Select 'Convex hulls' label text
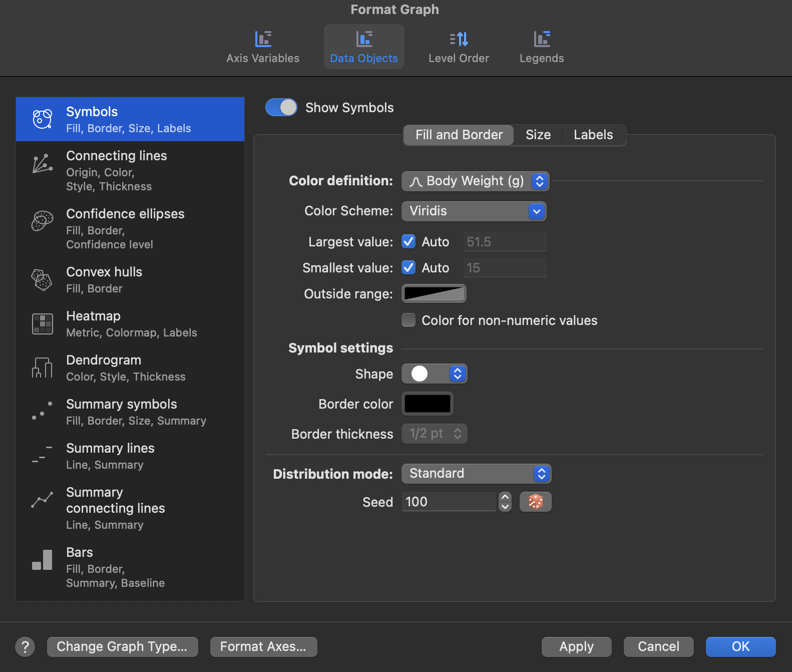The height and width of the screenshot is (672, 792). click(104, 272)
